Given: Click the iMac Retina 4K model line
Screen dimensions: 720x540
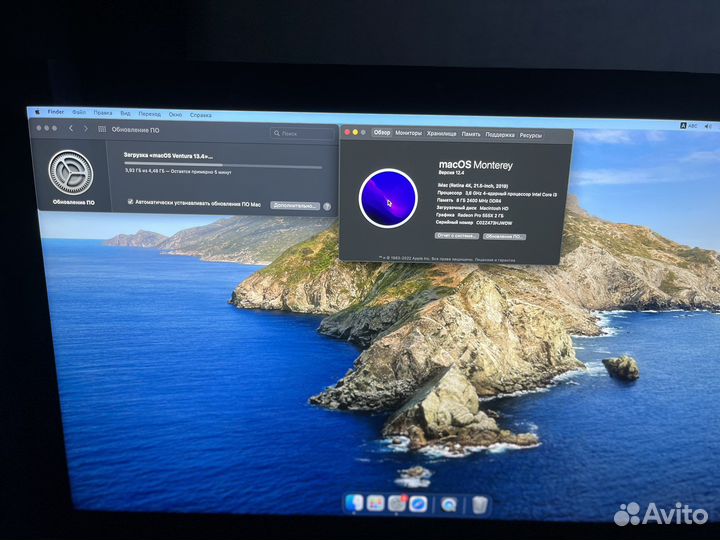Looking at the screenshot, I should tap(472, 186).
